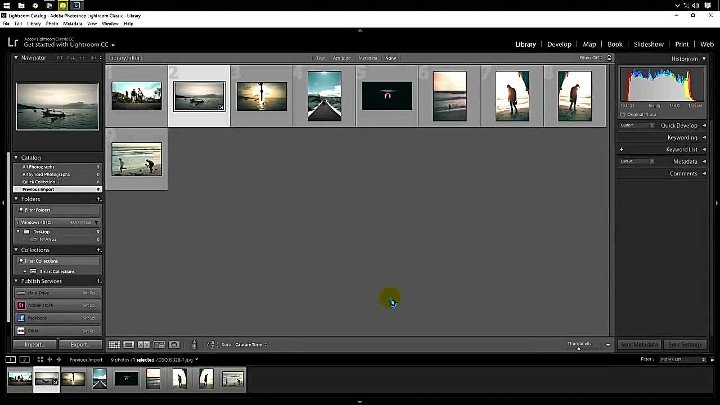The width and height of the screenshot is (720, 405).
Task: Click the Hard Drive publish service icon
Action: click(21, 293)
